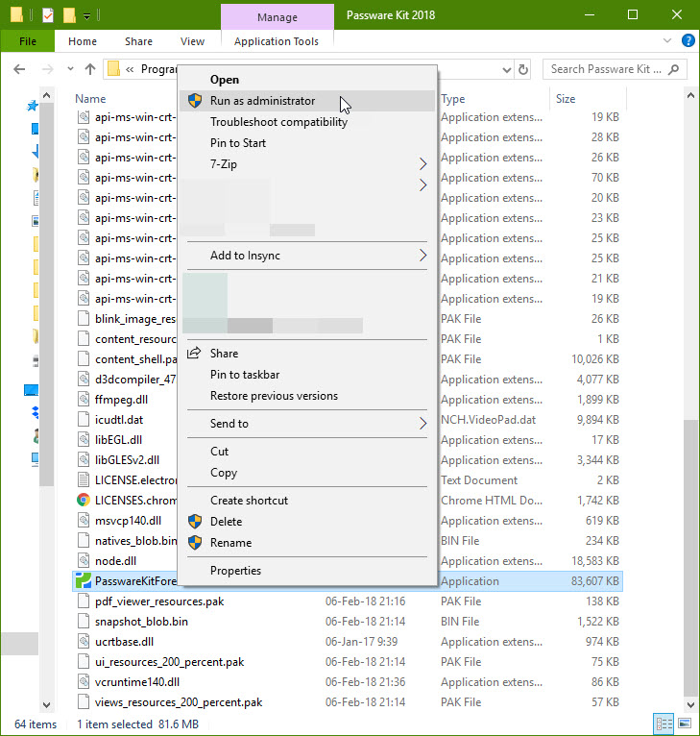Click the Properties quick access toolbar icon
700x736 pixels.
(x=48, y=15)
